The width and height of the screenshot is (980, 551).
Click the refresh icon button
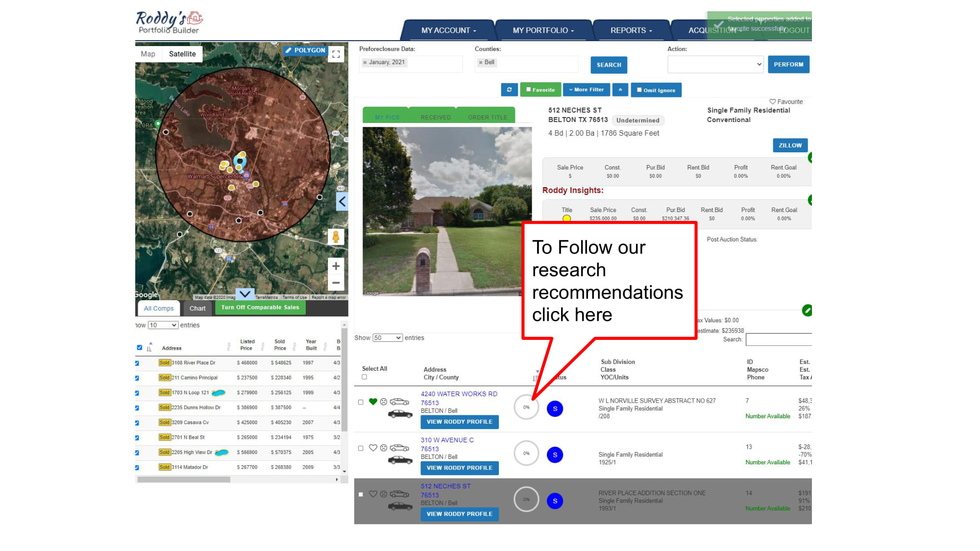[x=509, y=90]
